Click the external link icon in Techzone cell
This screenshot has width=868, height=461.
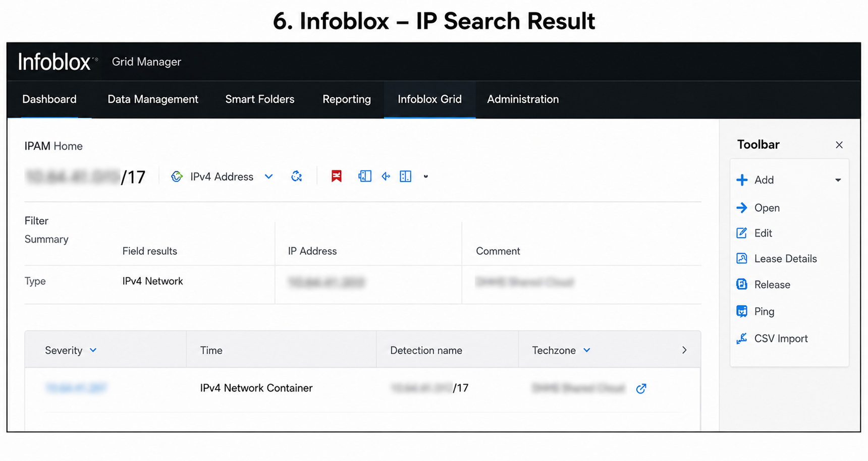pos(641,388)
